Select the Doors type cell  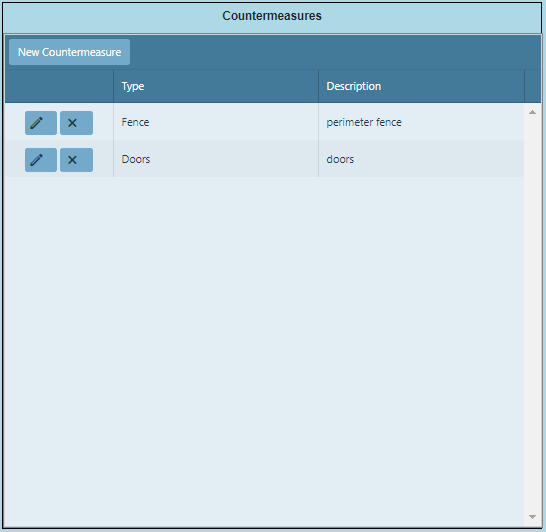tap(216, 159)
